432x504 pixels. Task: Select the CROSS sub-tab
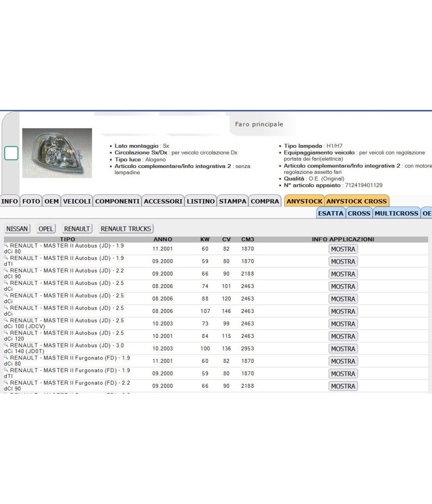coord(359,213)
